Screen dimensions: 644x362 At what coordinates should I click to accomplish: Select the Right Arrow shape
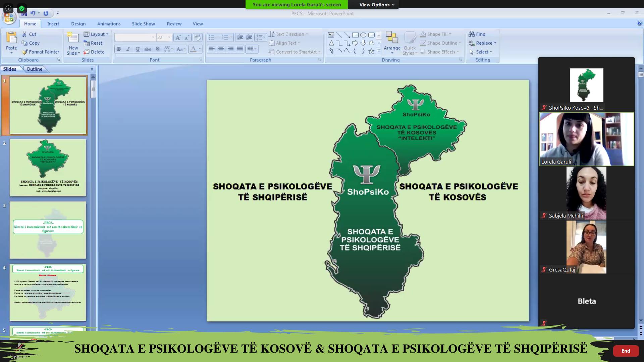355,43
